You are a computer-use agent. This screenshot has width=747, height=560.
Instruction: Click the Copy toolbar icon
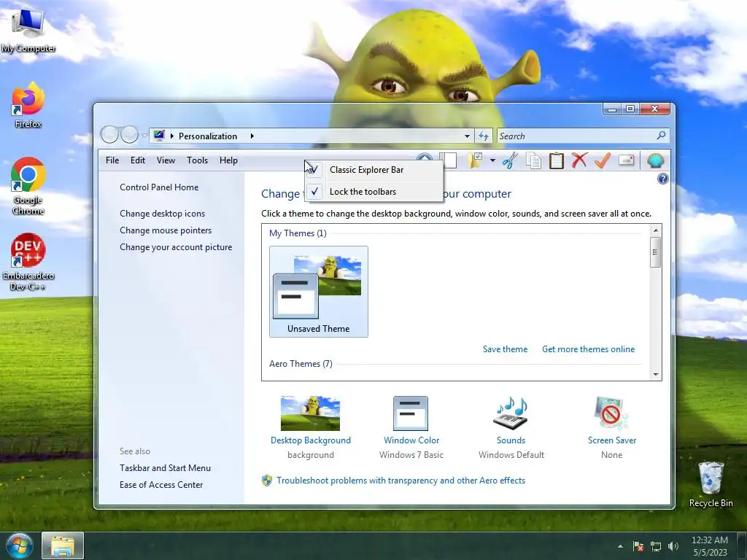[533, 160]
